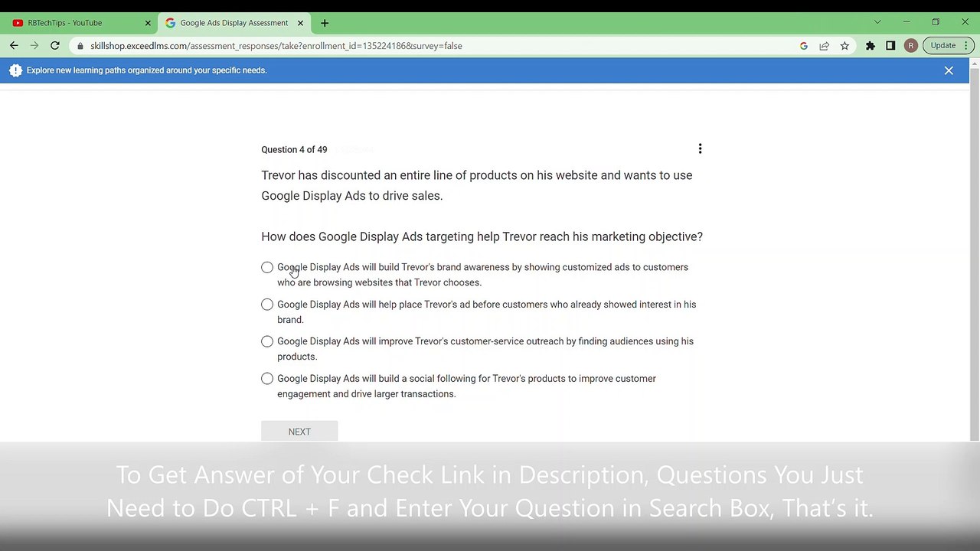Minimize the Chrome window

(906, 22)
